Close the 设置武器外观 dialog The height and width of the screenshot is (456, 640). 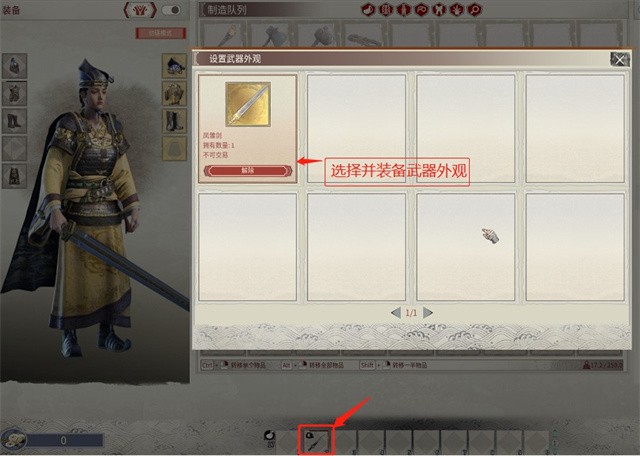click(x=620, y=60)
